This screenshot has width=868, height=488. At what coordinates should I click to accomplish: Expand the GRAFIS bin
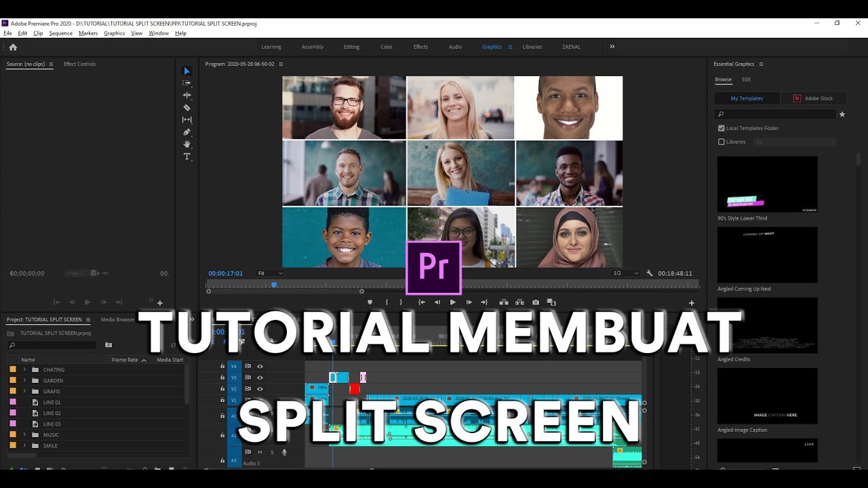click(24, 391)
